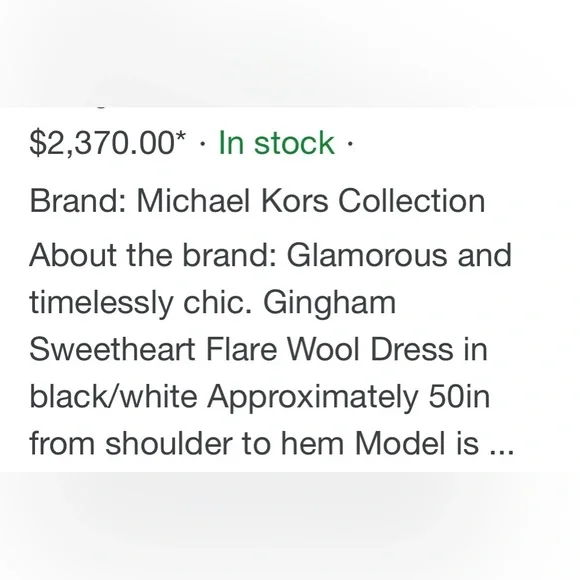
Task: Click the word Gingham
Action: 330,304
